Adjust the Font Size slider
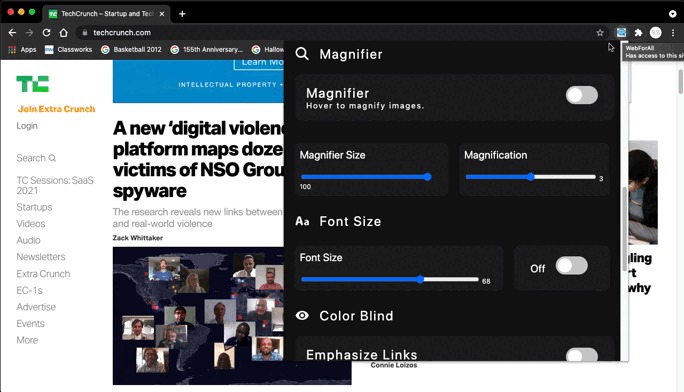This screenshot has height=392, width=684. [390, 279]
